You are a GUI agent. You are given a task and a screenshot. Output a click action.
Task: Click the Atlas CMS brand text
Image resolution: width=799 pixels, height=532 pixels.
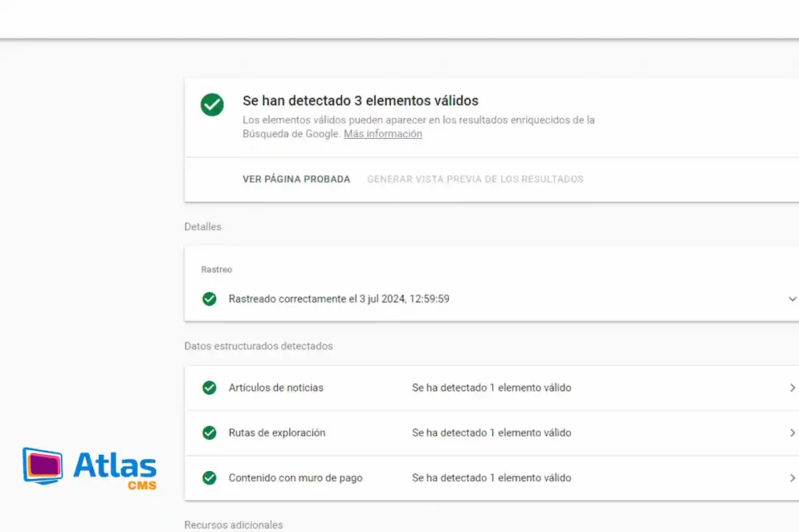click(x=115, y=468)
